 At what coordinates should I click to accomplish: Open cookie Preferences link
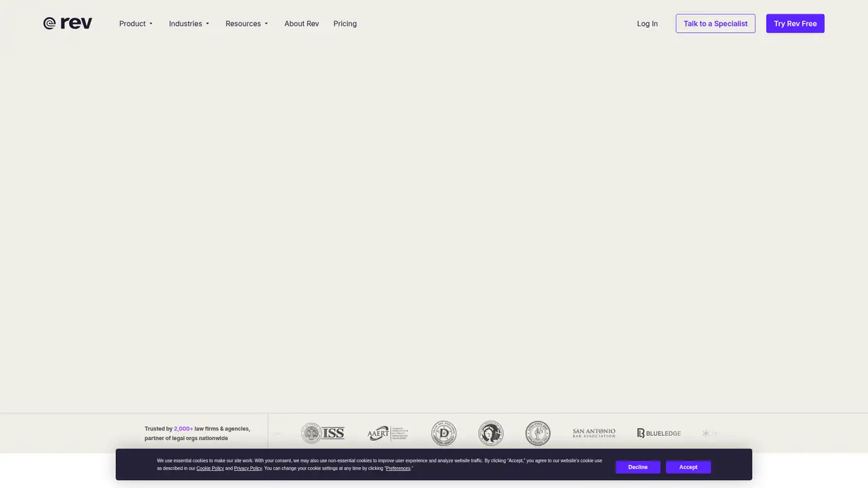pyautogui.click(x=398, y=468)
